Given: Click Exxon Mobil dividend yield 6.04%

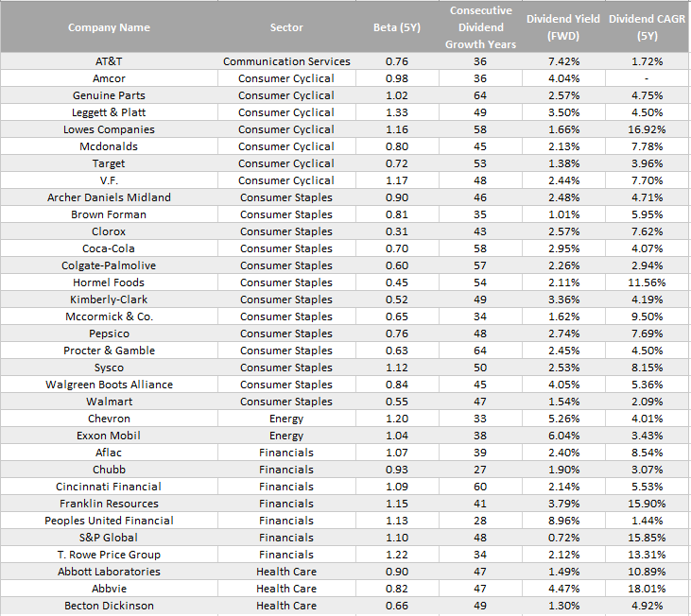Looking at the screenshot, I should (563, 436).
